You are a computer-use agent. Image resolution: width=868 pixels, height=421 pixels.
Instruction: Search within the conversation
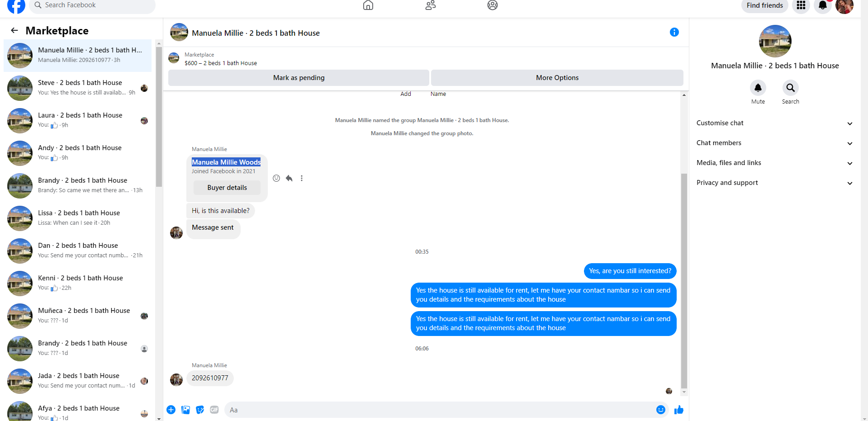click(x=791, y=88)
